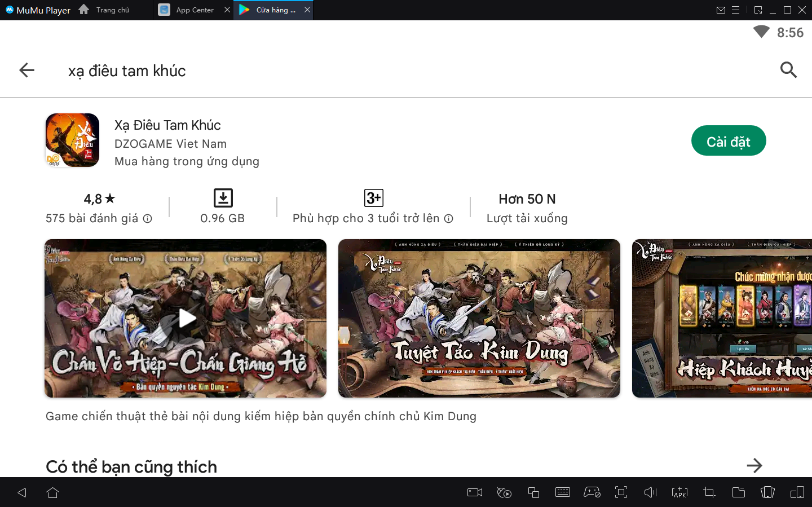
Task: Toggle the fullscreen frame icon
Action: coord(621,492)
